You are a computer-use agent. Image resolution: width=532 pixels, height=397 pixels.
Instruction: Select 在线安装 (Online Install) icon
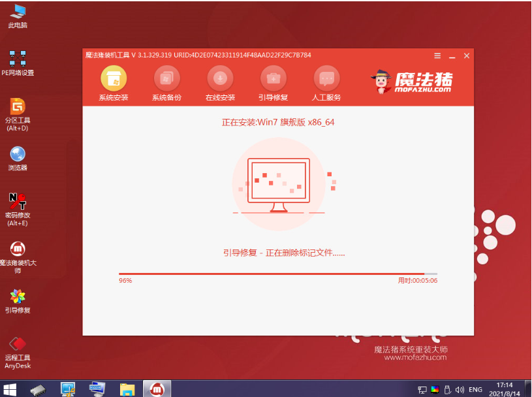click(x=220, y=79)
